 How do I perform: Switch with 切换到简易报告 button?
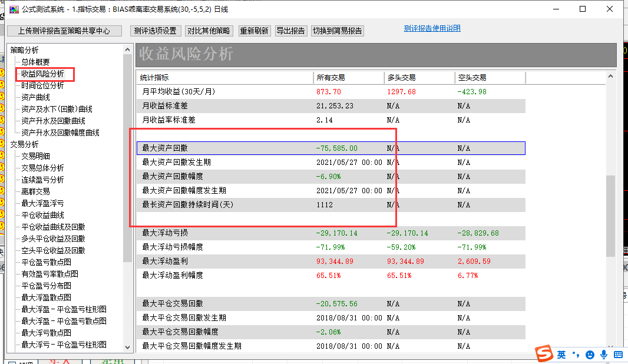click(337, 31)
